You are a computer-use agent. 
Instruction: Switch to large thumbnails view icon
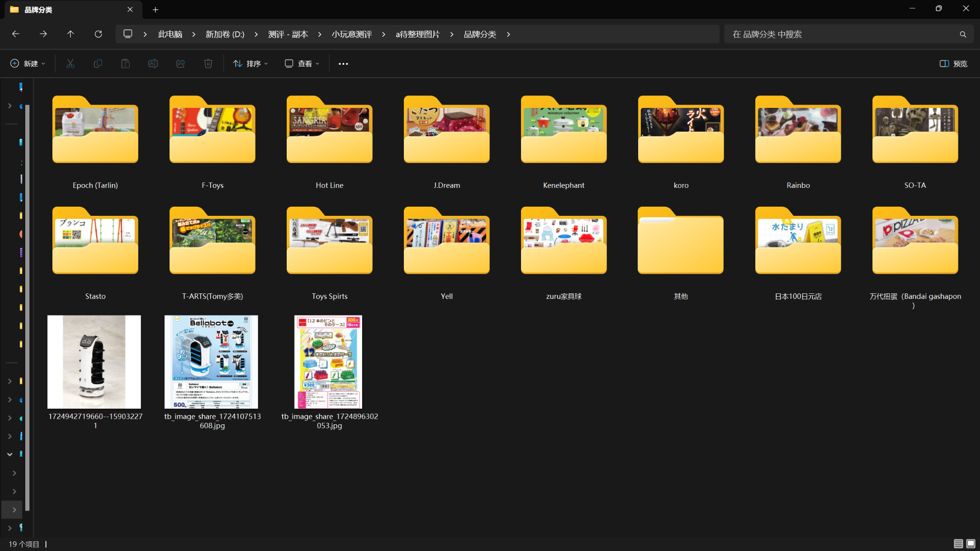coord(971,544)
